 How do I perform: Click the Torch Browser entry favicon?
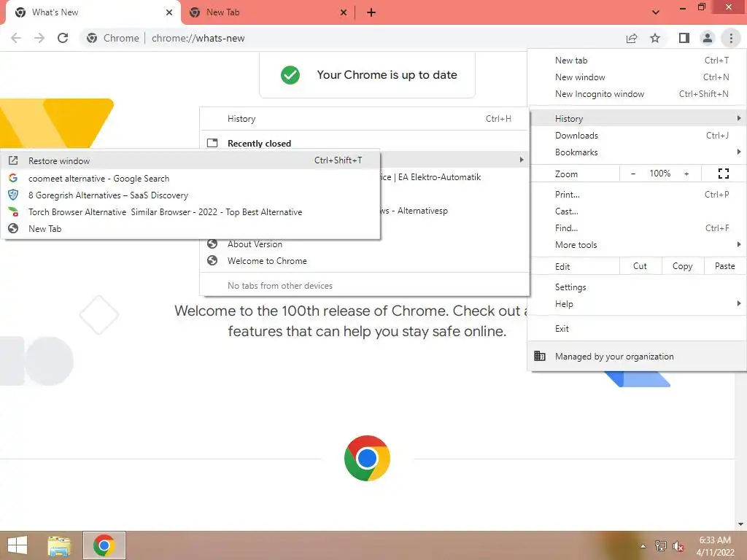point(13,211)
